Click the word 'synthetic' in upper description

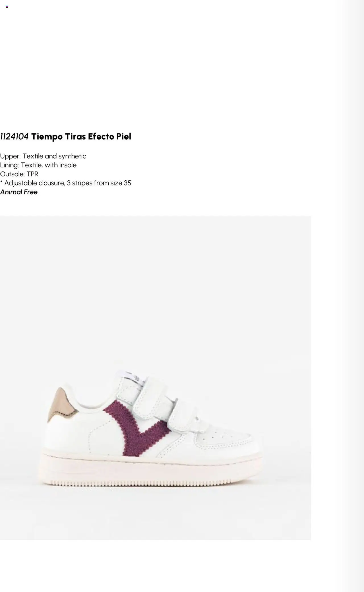72,156
